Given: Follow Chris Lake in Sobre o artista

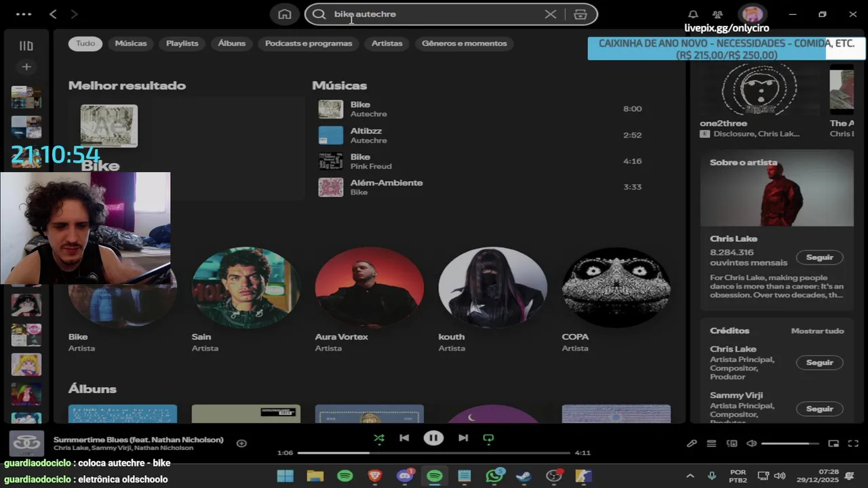Looking at the screenshot, I should pyautogui.click(x=819, y=258).
